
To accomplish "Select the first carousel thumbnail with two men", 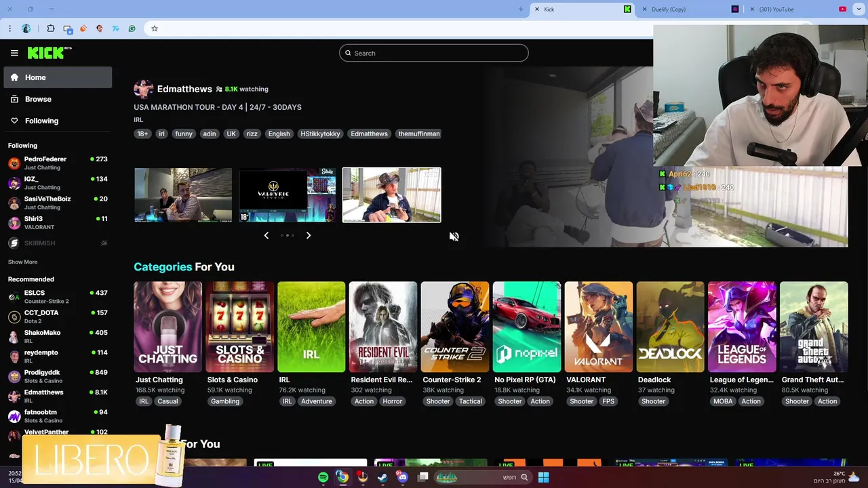I will click(x=183, y=195).
